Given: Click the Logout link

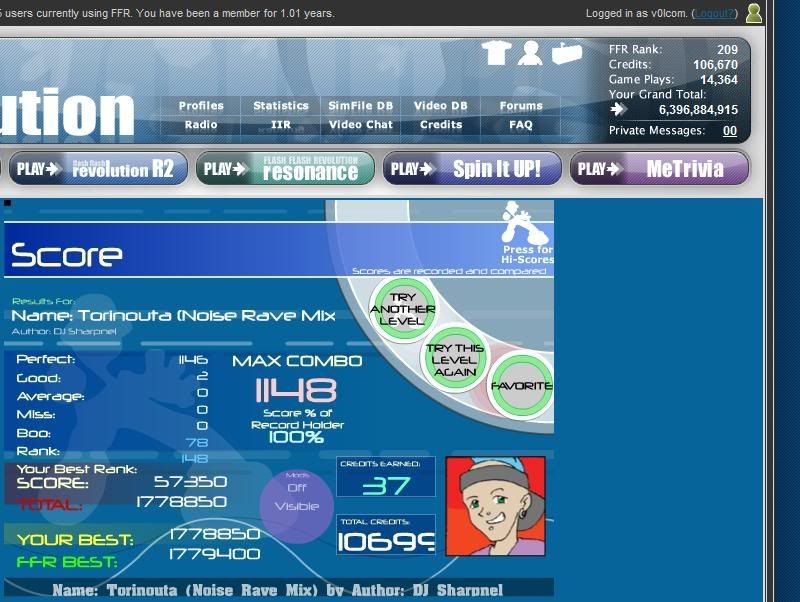Looking at the screenshot, I should [x=714, y=13].
